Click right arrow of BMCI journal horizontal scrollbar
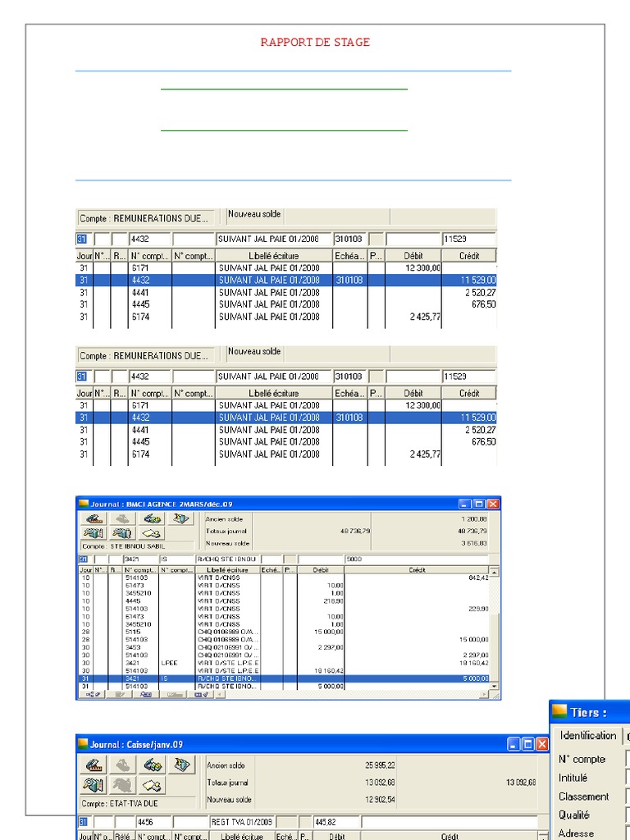 (x=484, y=695)
